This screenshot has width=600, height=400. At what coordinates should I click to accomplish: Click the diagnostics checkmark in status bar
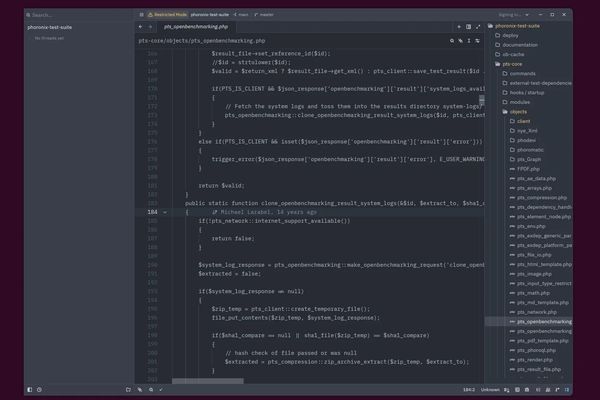[x=161, y=390]
